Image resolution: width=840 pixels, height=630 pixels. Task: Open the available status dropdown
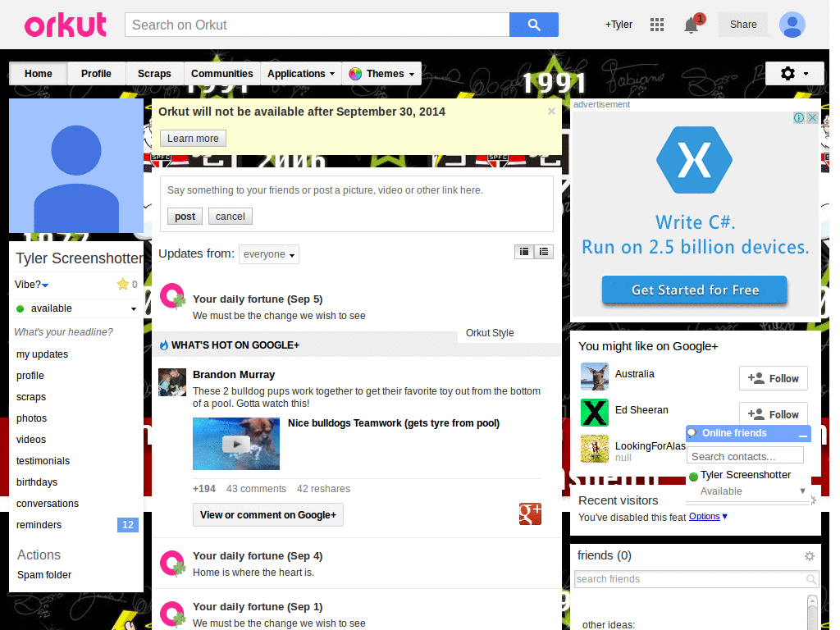76,308
